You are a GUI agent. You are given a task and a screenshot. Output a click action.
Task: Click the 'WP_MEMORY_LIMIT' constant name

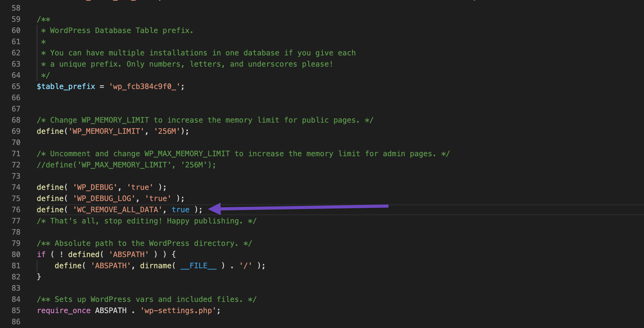(106, 131)
